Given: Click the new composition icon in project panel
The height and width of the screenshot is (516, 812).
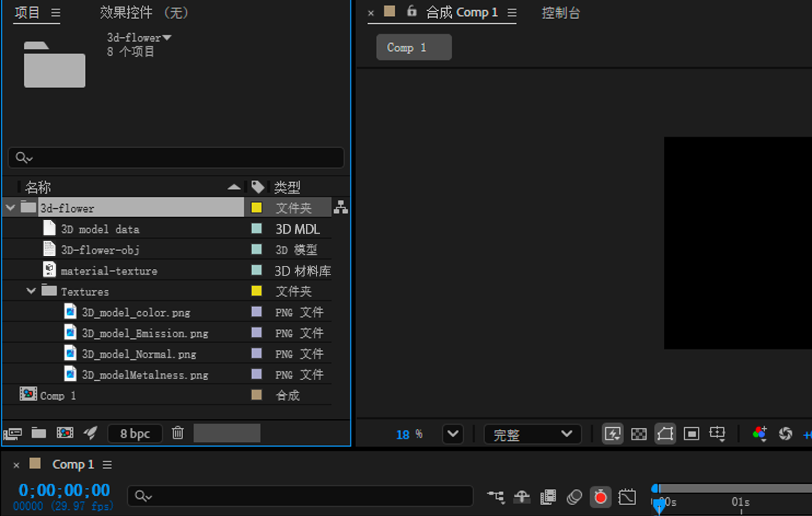Looking at the screenshot, I should (65, 433).
